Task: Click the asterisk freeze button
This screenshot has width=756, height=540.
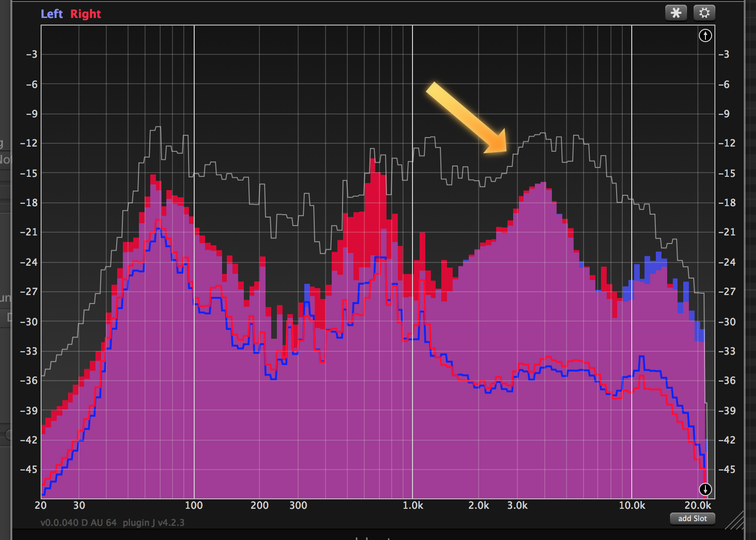Action: coord(676,13)
